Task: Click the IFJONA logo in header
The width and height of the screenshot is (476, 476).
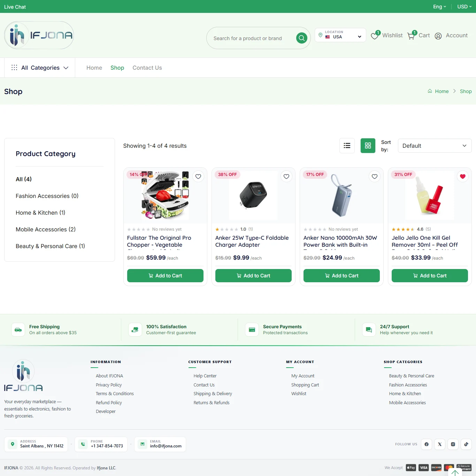Action: (x=39, y=35)
